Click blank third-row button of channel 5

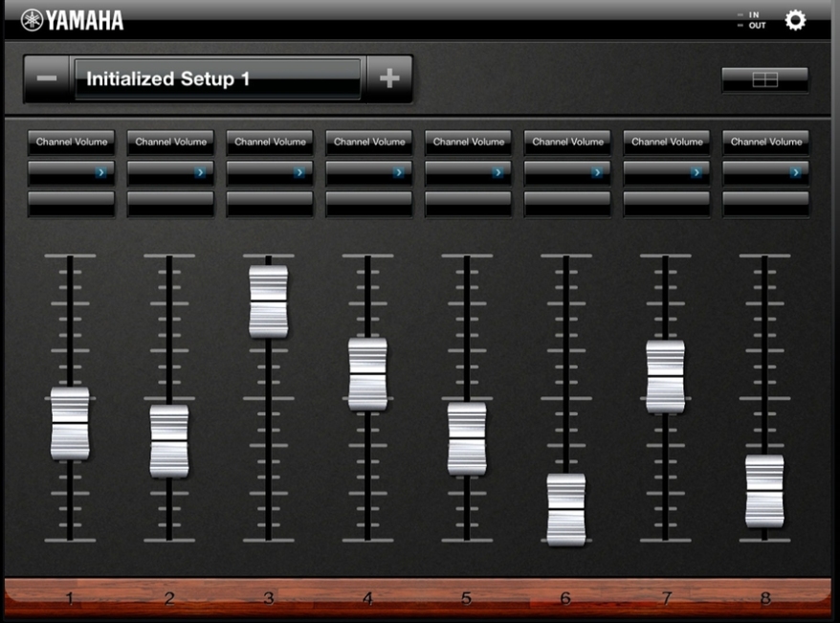[468, 204]
